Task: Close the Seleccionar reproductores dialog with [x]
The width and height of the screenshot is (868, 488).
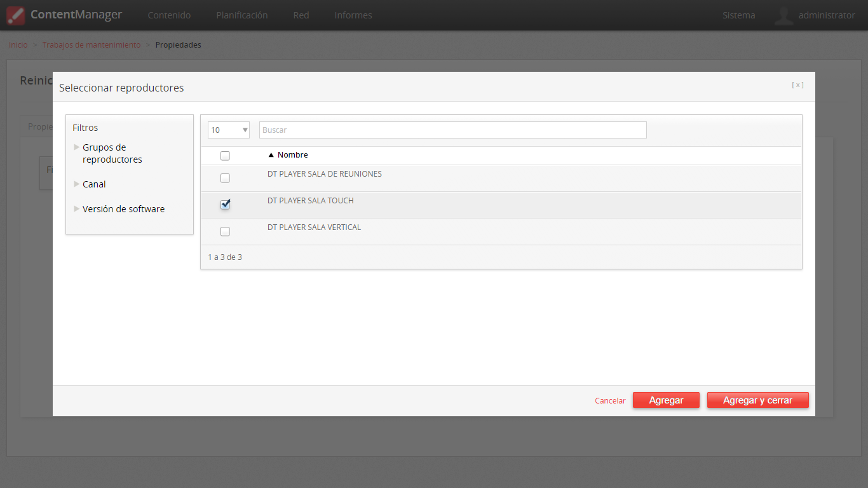Action: click(x=797, y=85)
